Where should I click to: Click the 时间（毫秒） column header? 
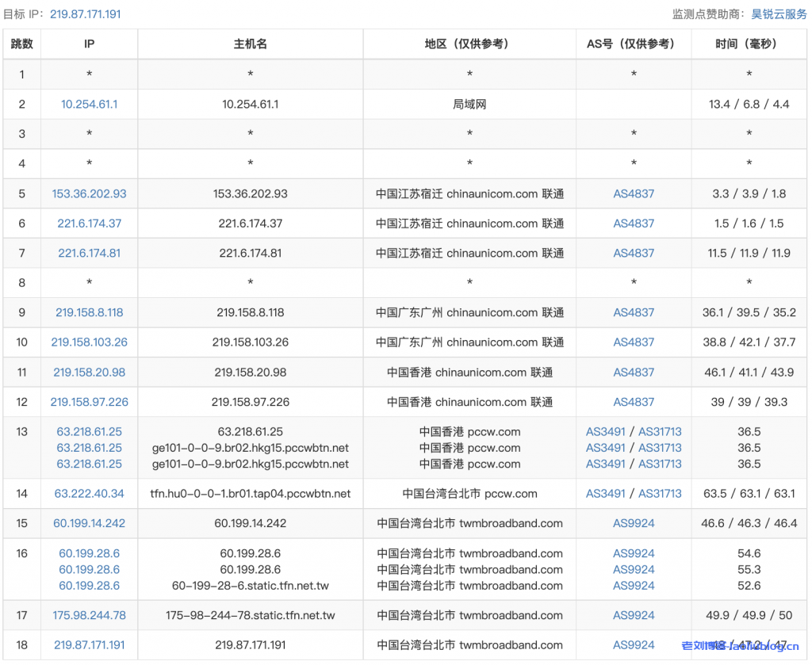click(x=749, y=44)
